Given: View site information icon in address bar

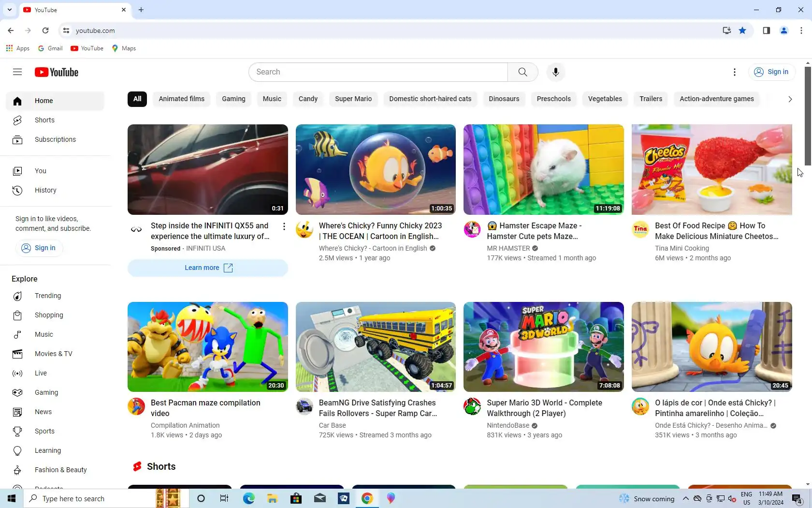Looking at the screenshot, I should pyautogui.click(x=66, y=30).
